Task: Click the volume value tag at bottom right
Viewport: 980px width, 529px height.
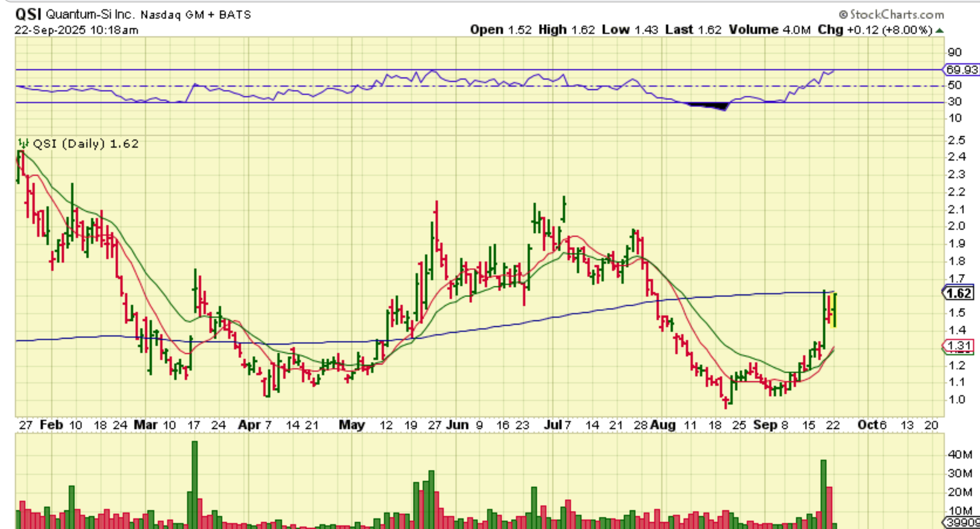Action: [962, 522]
